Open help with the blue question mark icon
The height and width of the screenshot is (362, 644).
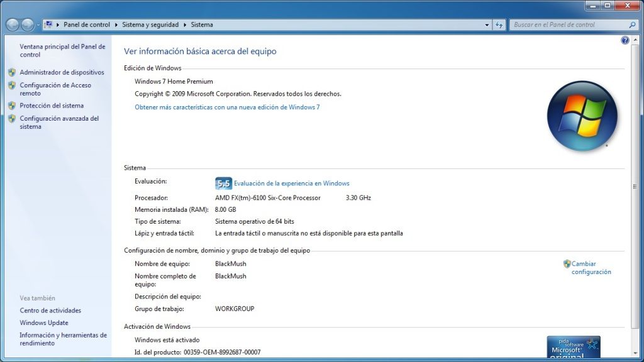[x=625, y=40]
